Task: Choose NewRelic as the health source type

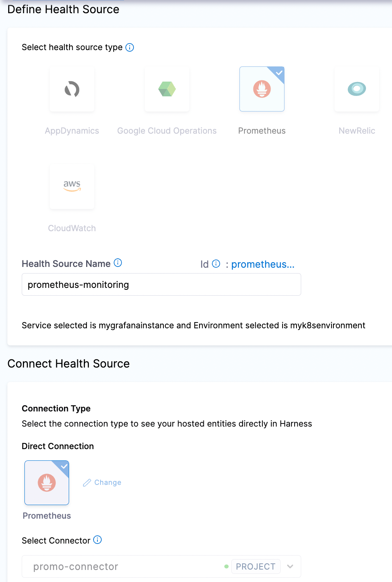Action: click(x=356, y=89)
